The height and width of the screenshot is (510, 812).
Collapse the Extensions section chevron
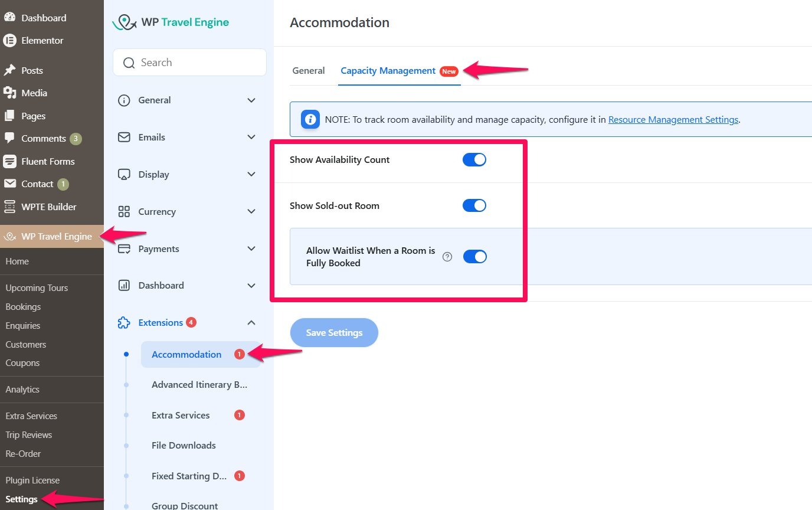pos(251,323)
